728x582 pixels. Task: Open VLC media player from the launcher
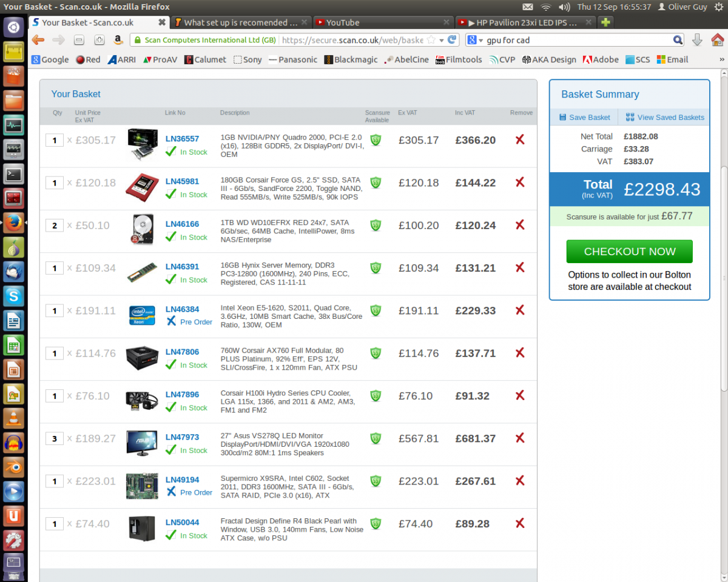14,418
